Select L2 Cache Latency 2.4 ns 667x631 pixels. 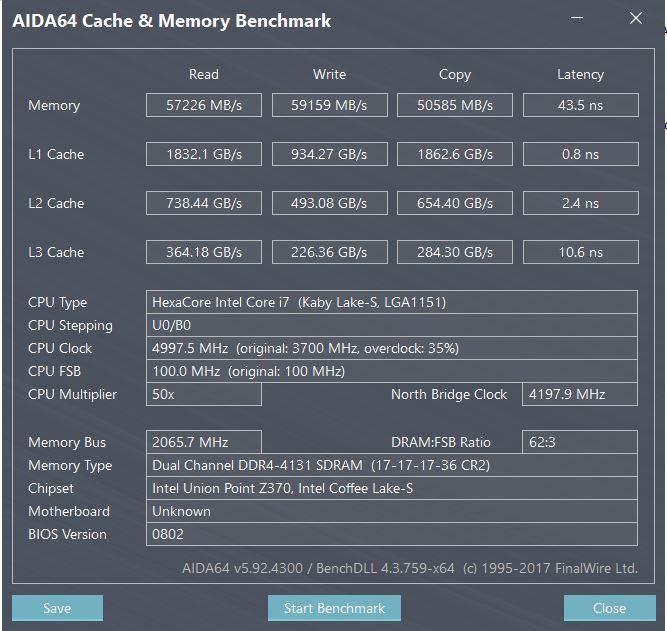point(581,203)
